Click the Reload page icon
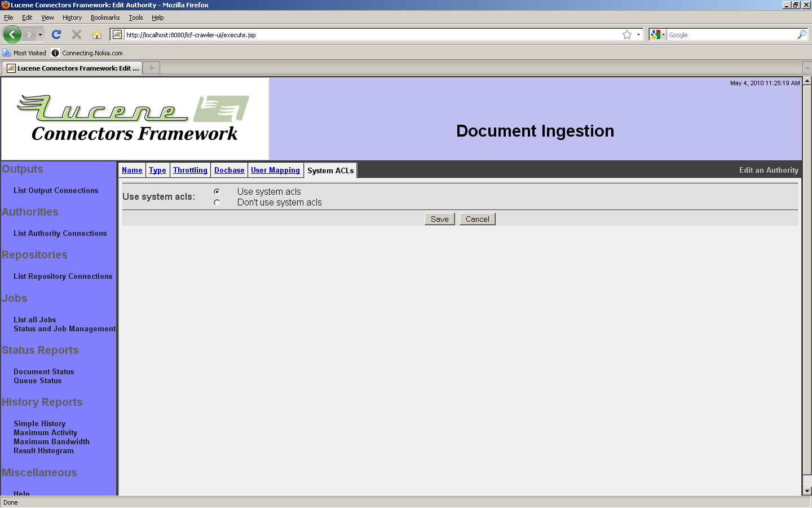Image resolution: width=812 pixels, height=508 pixels. point(56,34)
